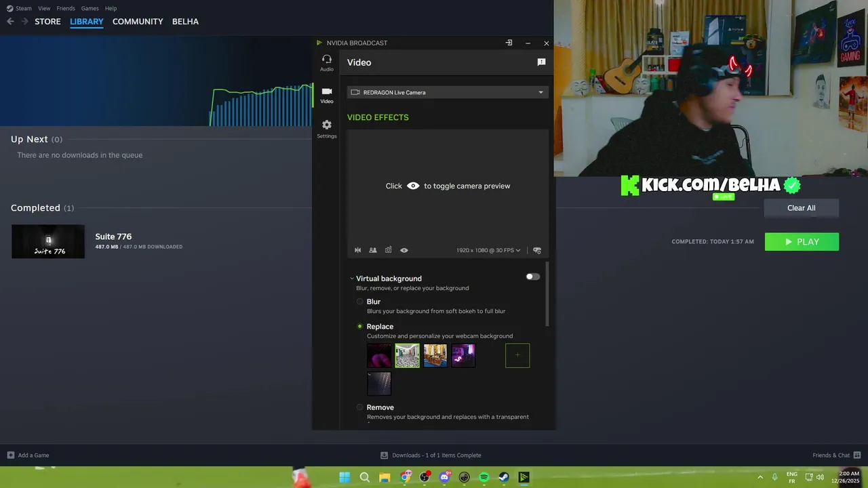
Task: Show hidden system tray icons chevron
Action: tap(760, 477)
